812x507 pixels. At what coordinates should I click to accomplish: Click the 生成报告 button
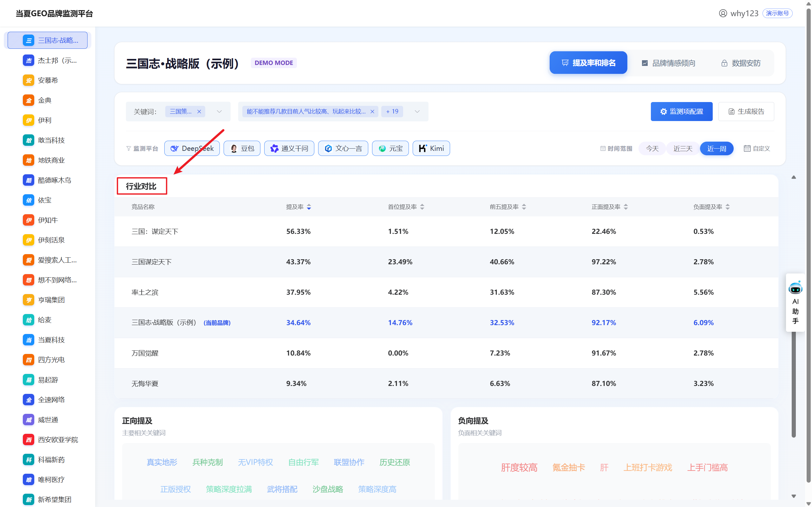746,112
